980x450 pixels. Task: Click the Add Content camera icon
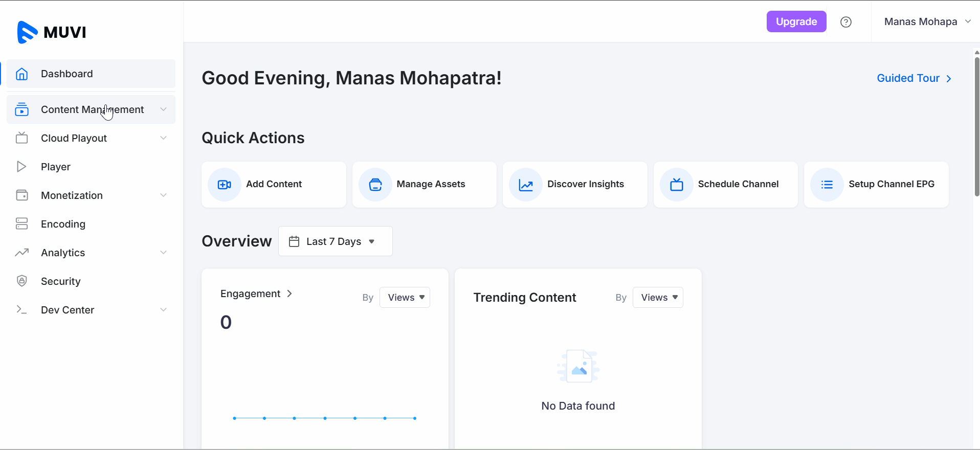coord(224,185)
